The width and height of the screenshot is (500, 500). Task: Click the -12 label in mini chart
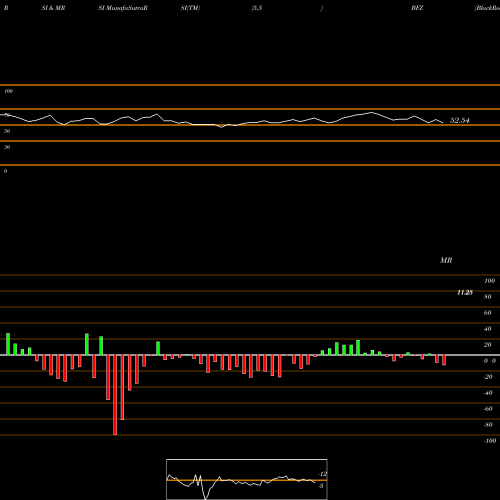[322, 474]
